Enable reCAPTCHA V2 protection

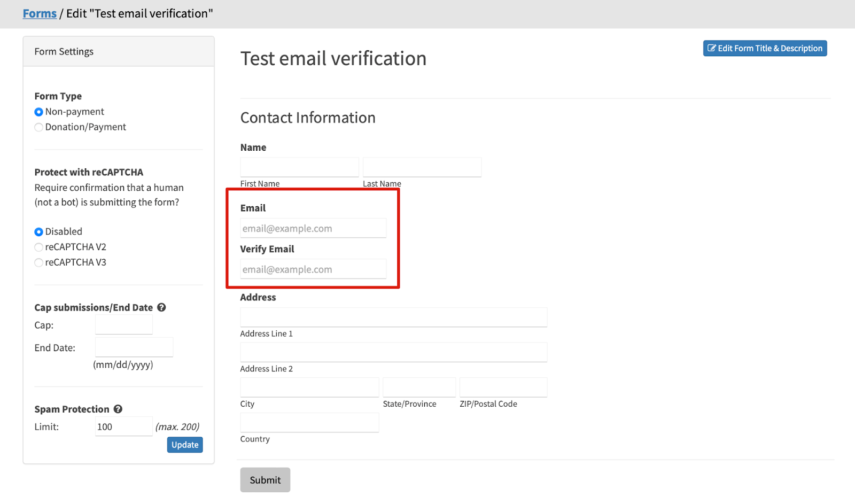39,247
